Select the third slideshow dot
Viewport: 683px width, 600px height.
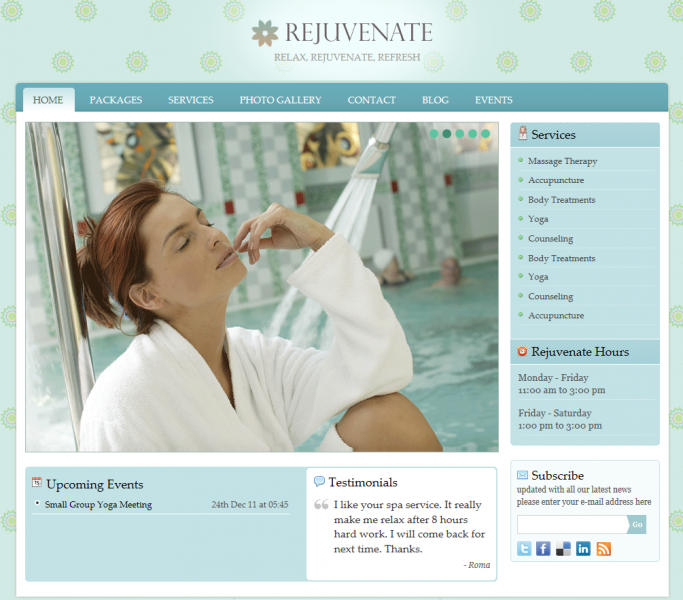[460, 134]
